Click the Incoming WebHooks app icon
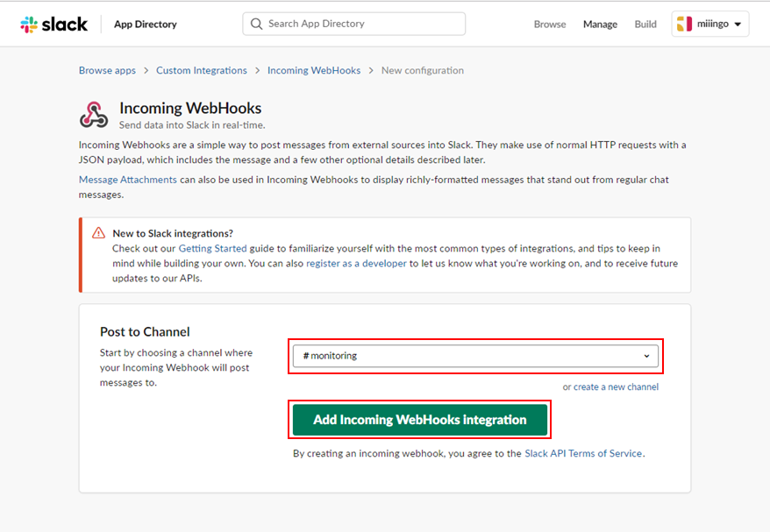 (x=94, y=115)
